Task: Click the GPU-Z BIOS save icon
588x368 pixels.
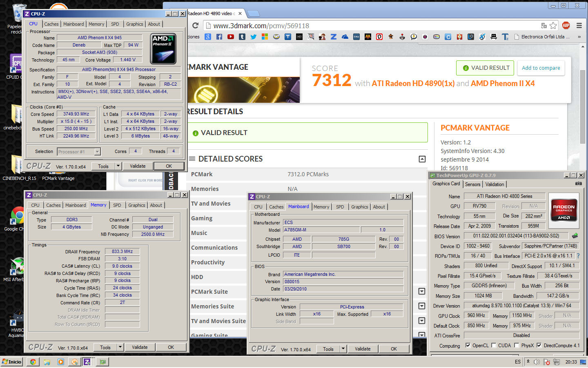Action: pyautogui.click(x=575, y=235)
